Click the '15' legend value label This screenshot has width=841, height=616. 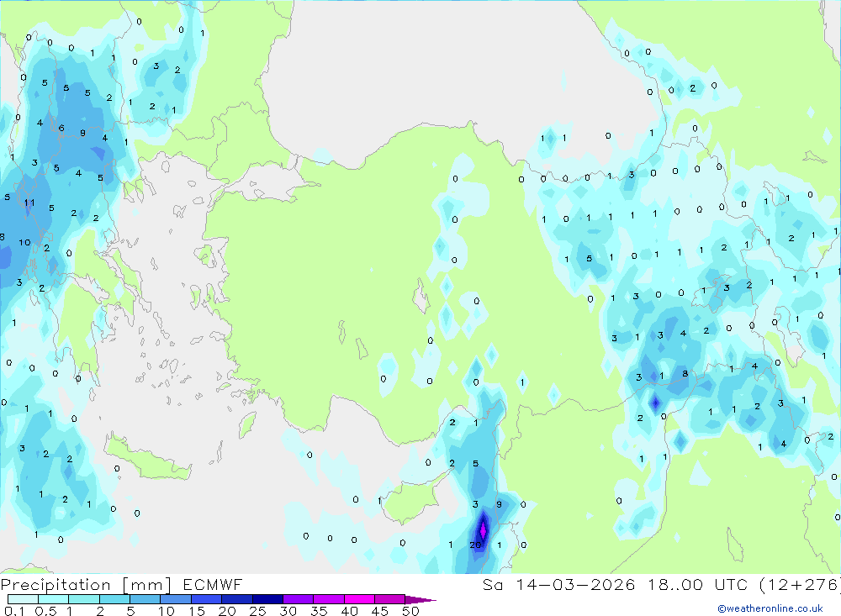tap(197, 611)
